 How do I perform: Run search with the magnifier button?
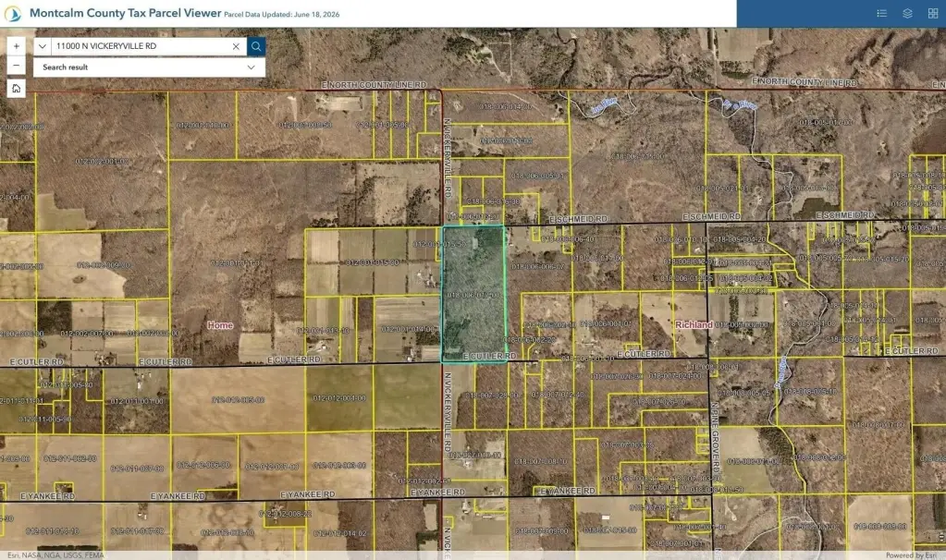pyautogui.click(x=256, y=46)
